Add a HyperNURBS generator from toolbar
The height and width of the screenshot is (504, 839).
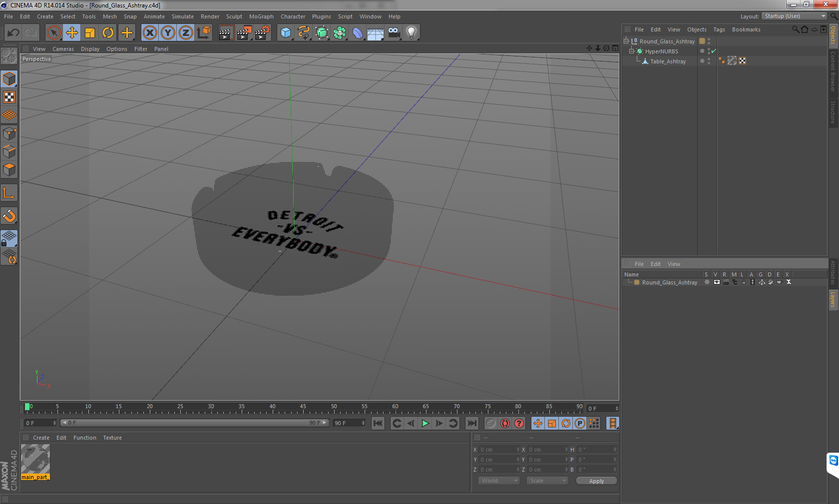pyautogui.click(x=322, y=33)
